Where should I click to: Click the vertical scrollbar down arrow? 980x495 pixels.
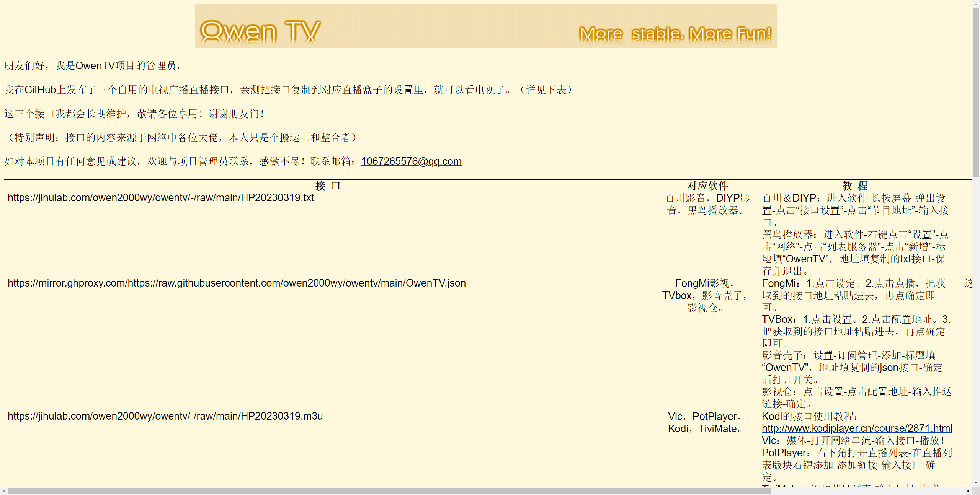(976, 483)
